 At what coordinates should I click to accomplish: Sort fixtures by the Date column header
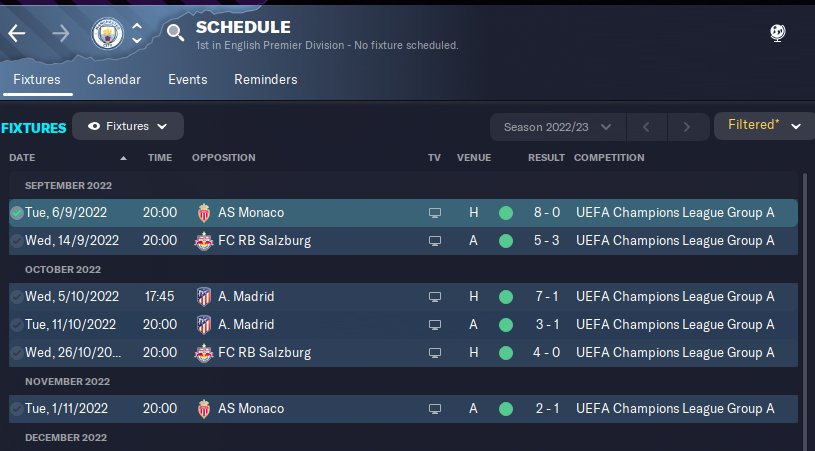[22, 158]
